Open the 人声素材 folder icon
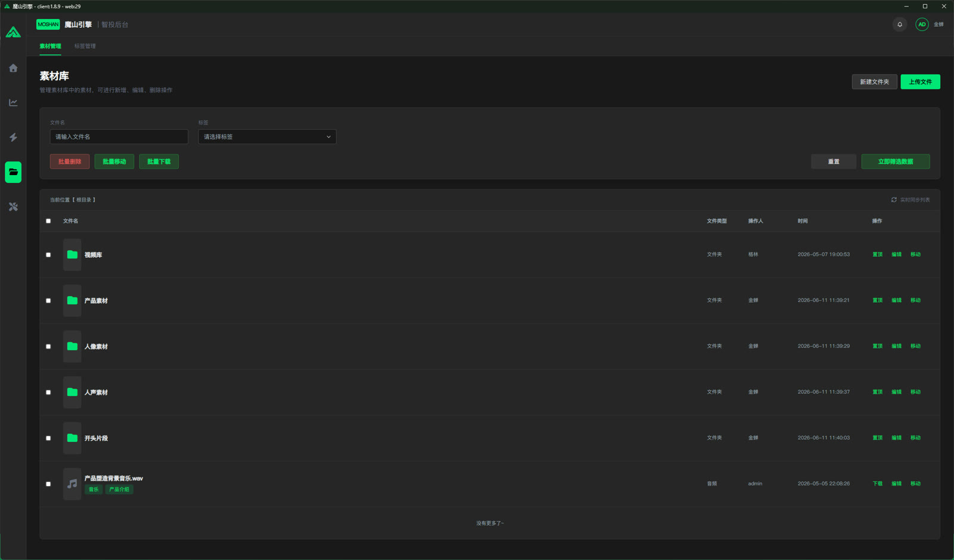 72,392
